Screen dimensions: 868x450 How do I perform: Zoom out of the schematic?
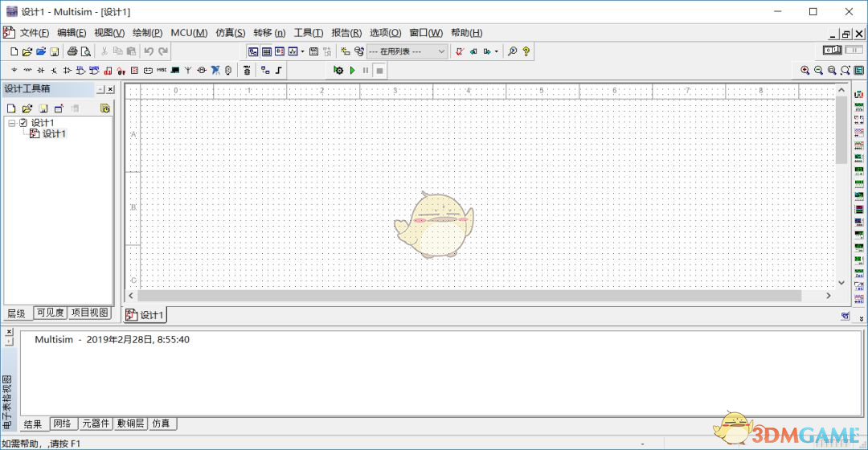tap(818, 70)
